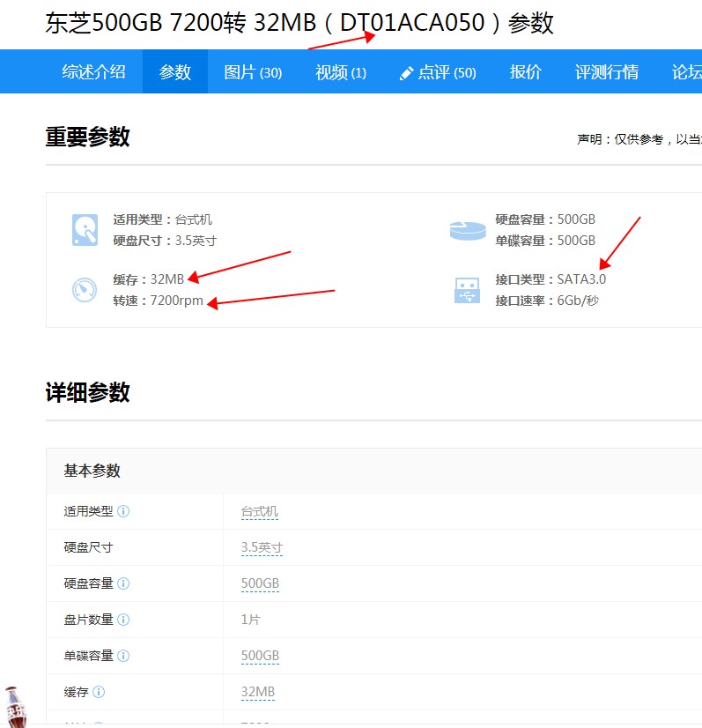Open the 500GB link in the 硬盘容量 row
The image size is (702, 728).
[x=260, y=583]
